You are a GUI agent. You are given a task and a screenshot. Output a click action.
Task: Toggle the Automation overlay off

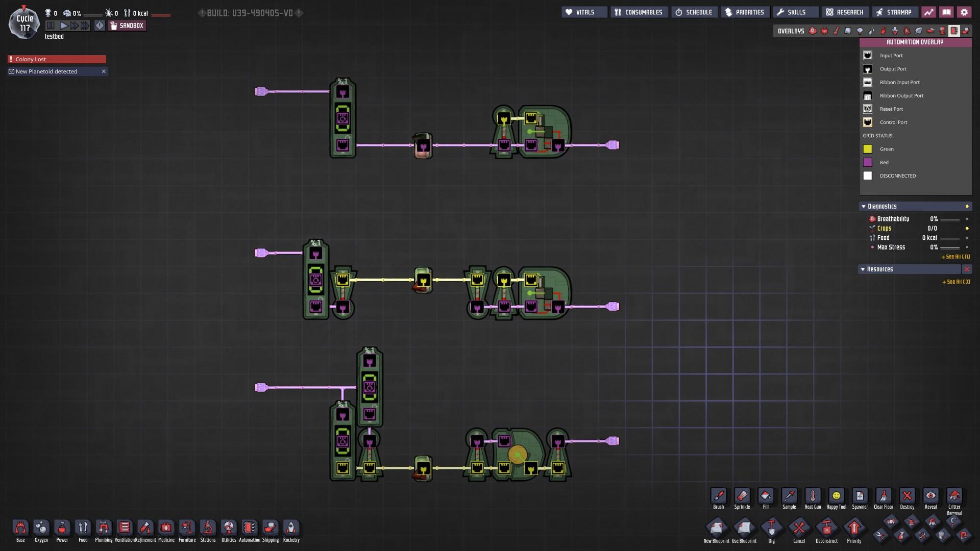[x=953, y=31]
